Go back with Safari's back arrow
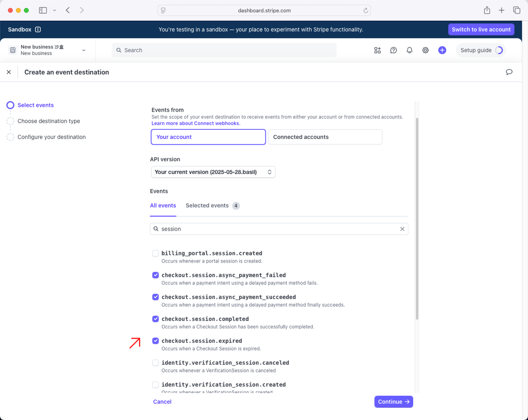This screenshot has height=420, width=528. click(68, 10)
